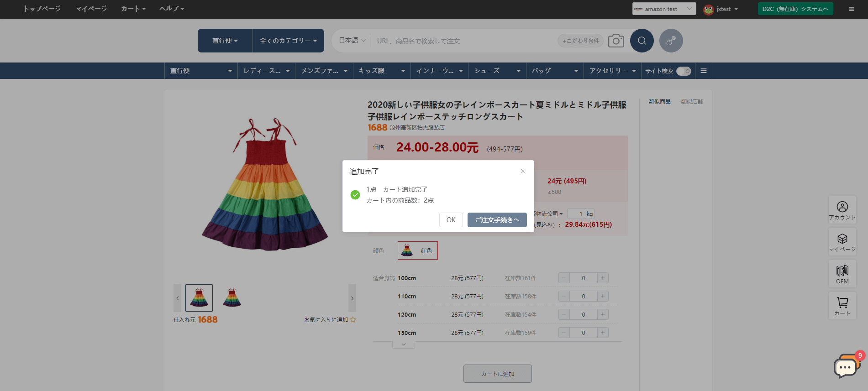The height and width of the screenshot is (391, 868).
Task: Click the magnifying glass search button
Action: pyautogui.click(x=642, y=41)
